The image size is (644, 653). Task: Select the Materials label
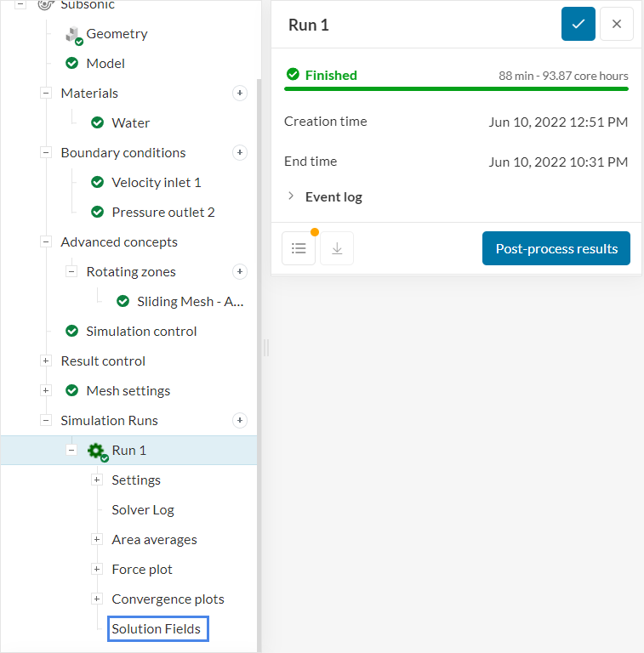[89, 93]
